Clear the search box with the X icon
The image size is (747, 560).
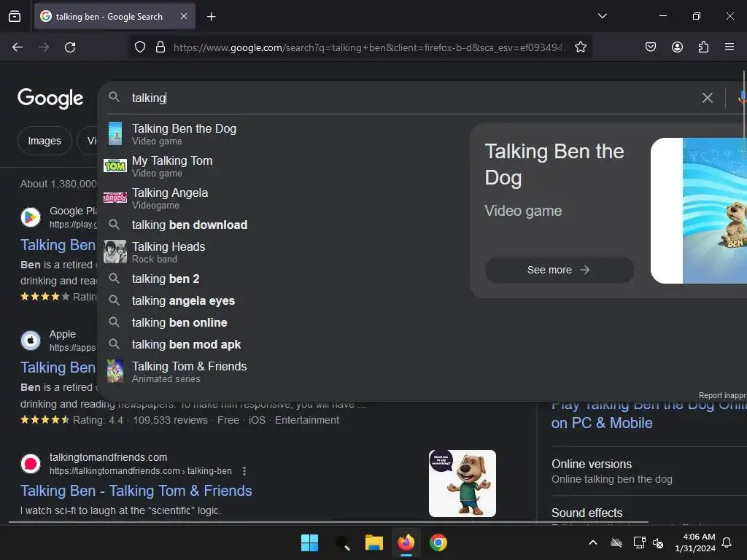(x=708, y=98)
